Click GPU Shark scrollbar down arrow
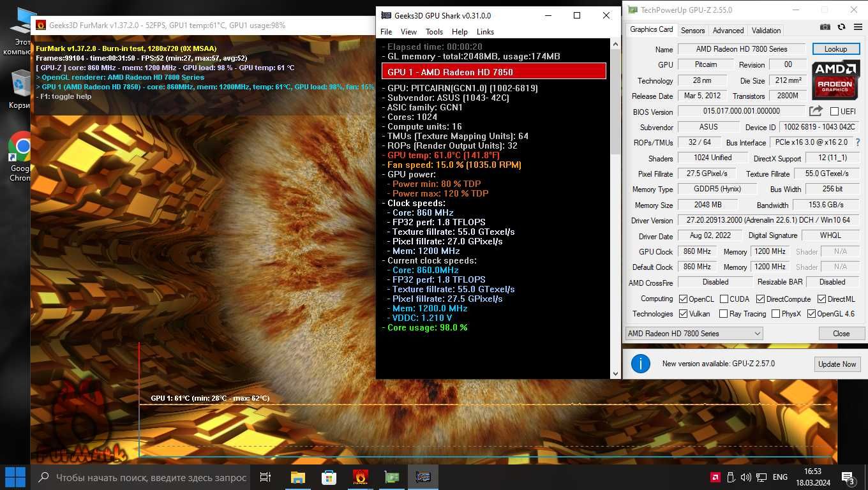The width and height of the screenshot is (868, 490). pyautogui.click(x=615, y=374)
